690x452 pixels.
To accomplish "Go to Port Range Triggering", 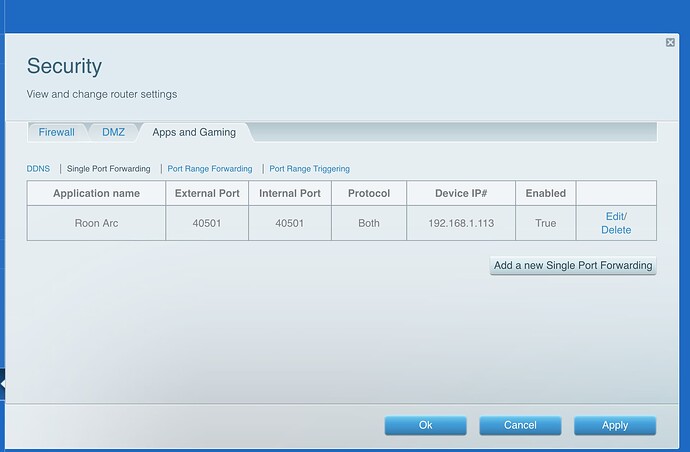I will (x=309, y=169).
